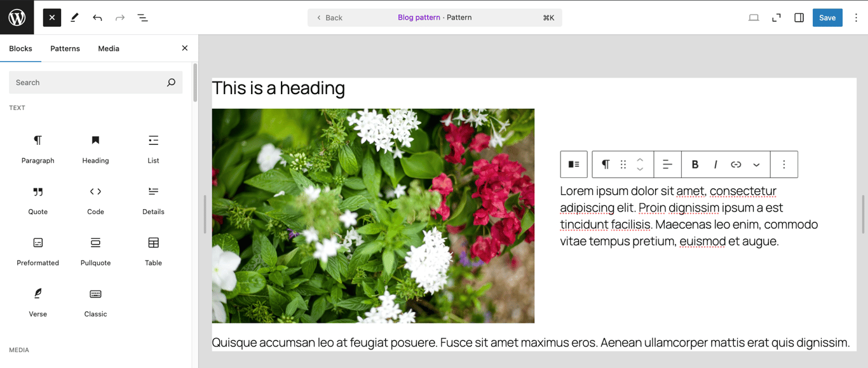Toggle italic formatting on the paragraph
Viewport: 868px width, 368px height.
pos(715,164)
